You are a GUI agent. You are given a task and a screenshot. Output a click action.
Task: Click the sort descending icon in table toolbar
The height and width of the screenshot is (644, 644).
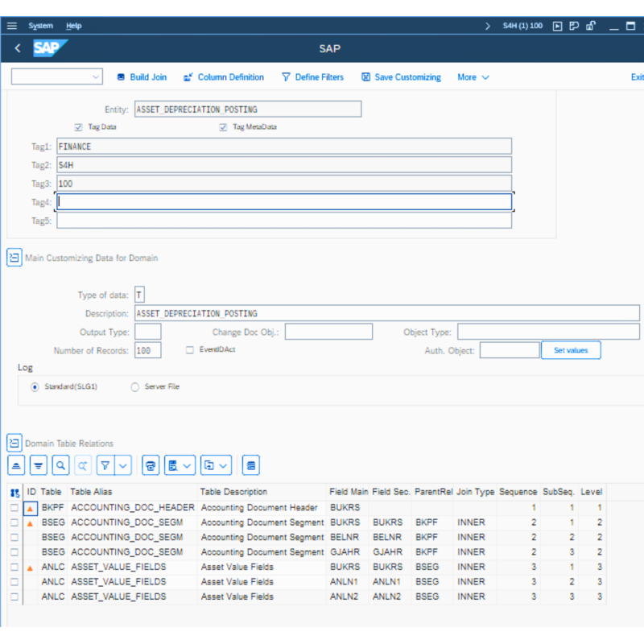38,465
